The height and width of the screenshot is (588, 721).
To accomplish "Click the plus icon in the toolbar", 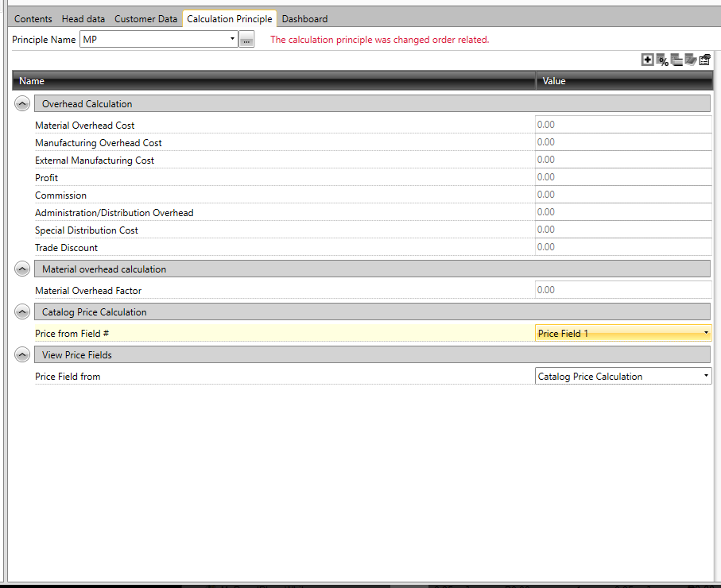I will click(647, 60).
